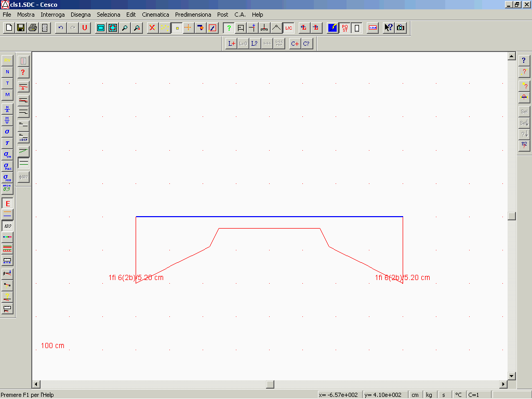Click the 112 query button on right panel
532x399 pixels.
(x=524, y=145)
